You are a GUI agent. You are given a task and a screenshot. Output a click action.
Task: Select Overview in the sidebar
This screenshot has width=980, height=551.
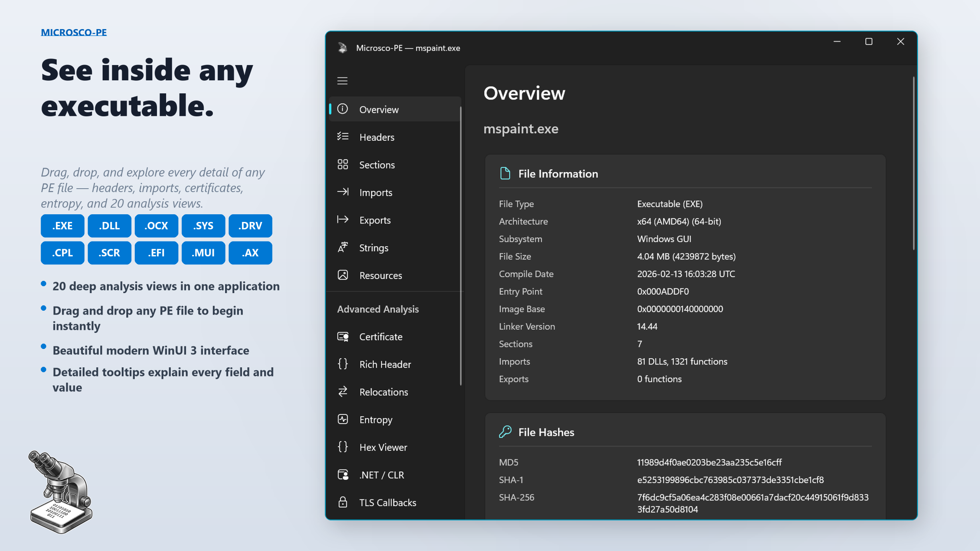[x=379, y=109]
